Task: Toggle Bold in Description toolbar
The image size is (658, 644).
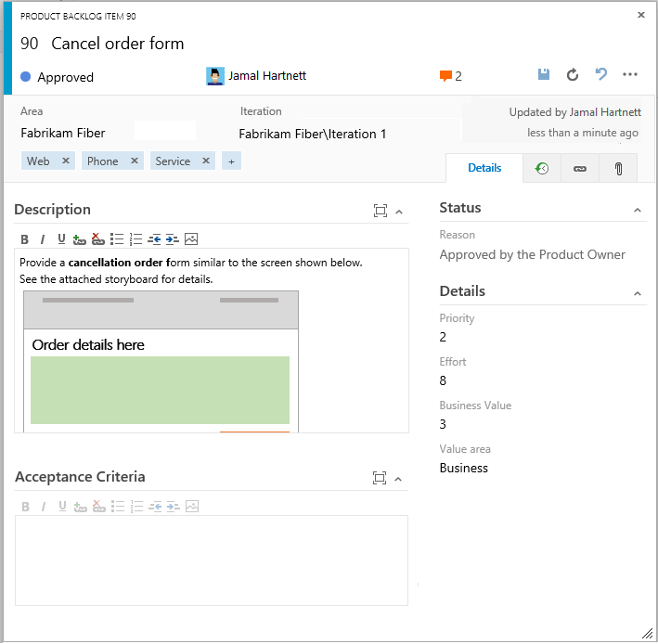Action: [x=25, y=239]
